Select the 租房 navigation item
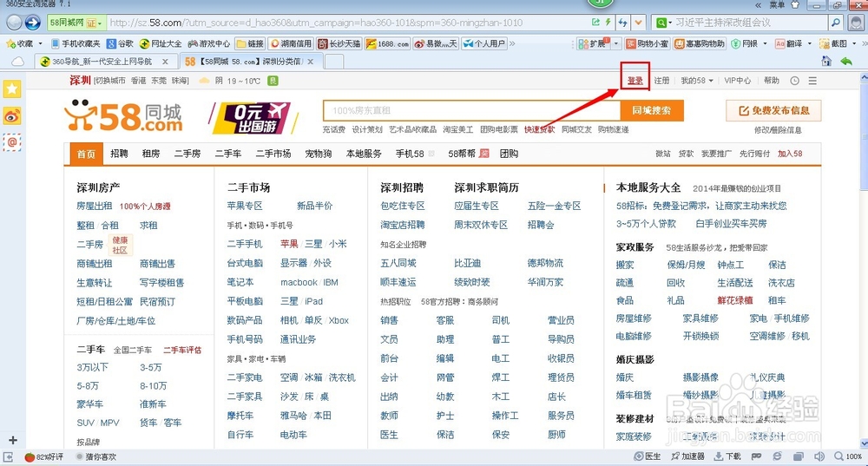The image size is (868, 466). click(x=151, y=154)
